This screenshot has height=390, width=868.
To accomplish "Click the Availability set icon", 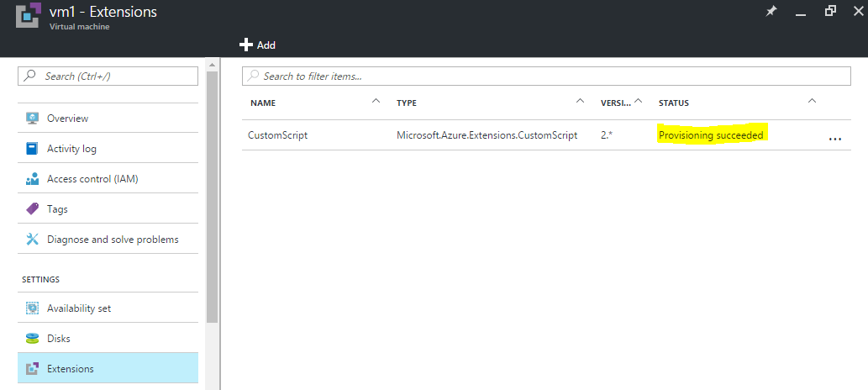I will click(32, 308).
